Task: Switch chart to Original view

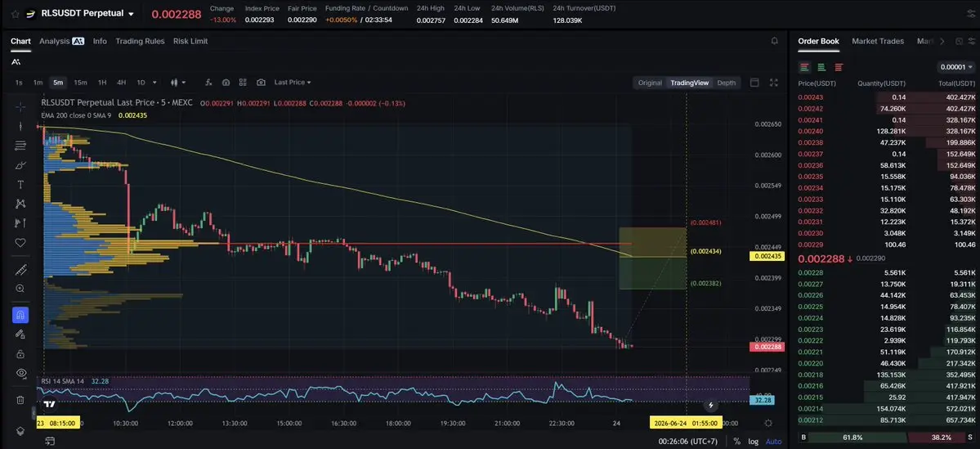Action: 650,83
